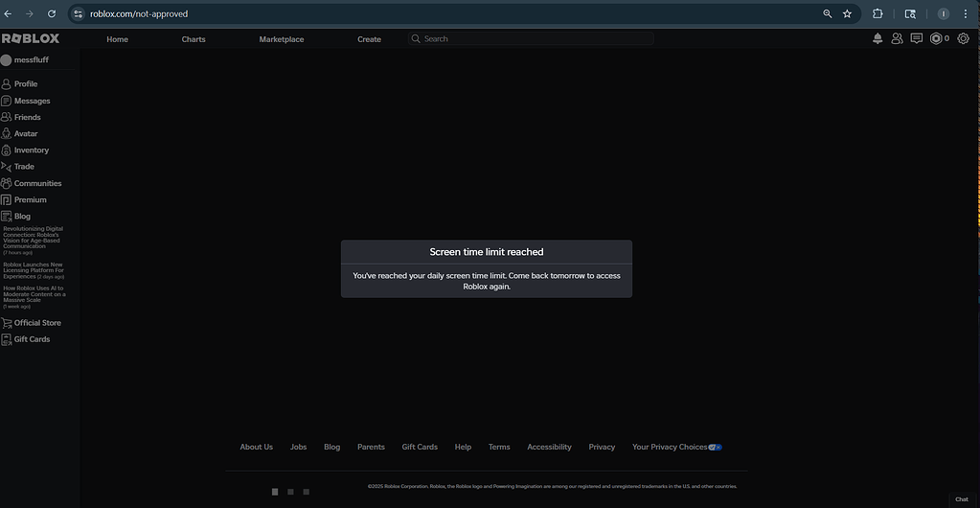View site information in address bar
Viewport: 980px width, 508px height.
click(78, 13)
